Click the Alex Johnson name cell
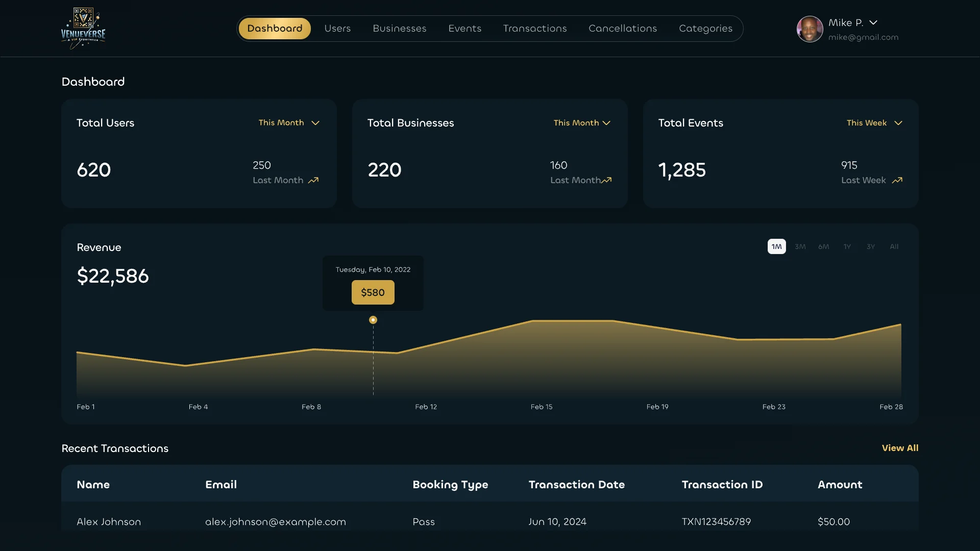Screen dimensions: 980x551 (x=109, y=522)
